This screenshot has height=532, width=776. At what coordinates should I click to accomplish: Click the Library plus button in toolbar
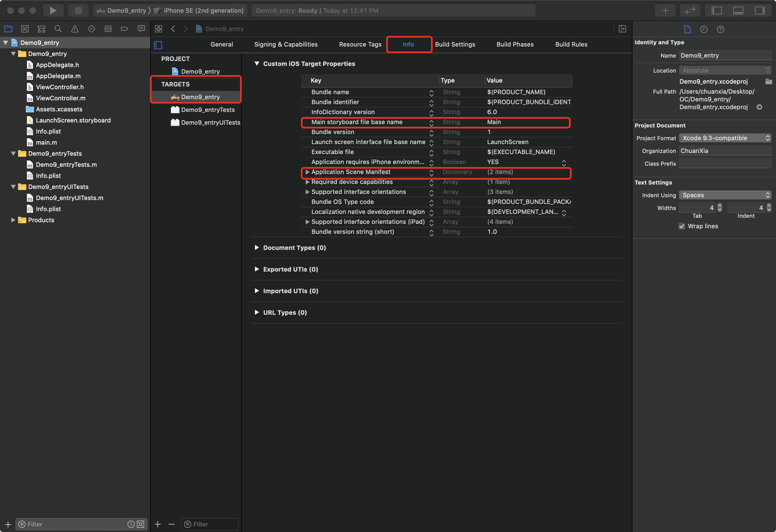point(665,10)
